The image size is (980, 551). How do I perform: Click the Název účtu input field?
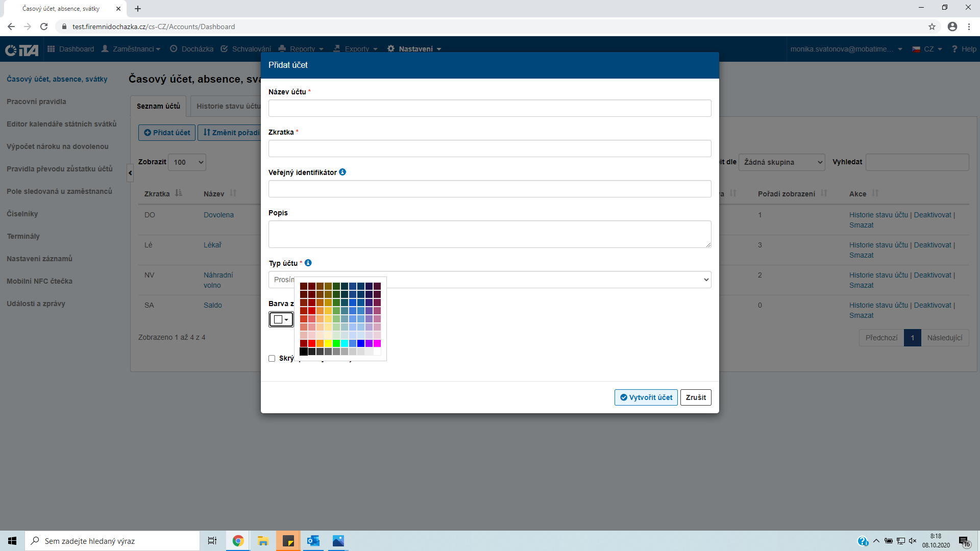pyautogui.click(x=489, y=108)
